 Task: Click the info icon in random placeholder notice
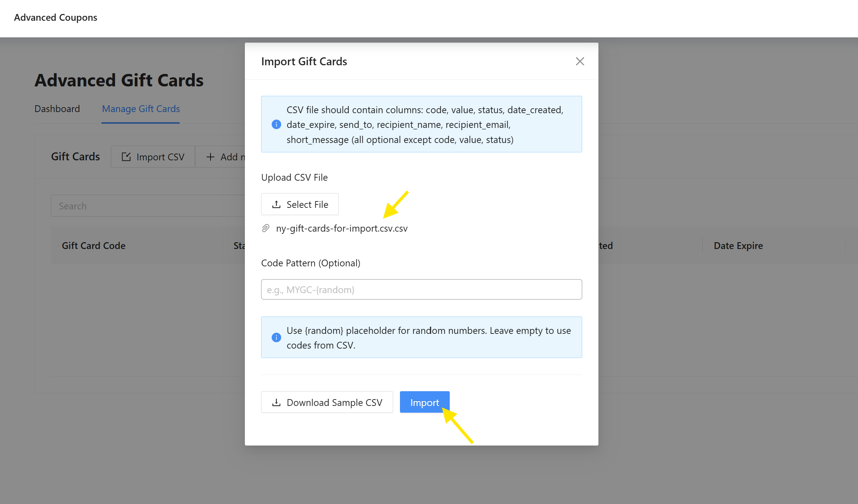pos(276,338)
